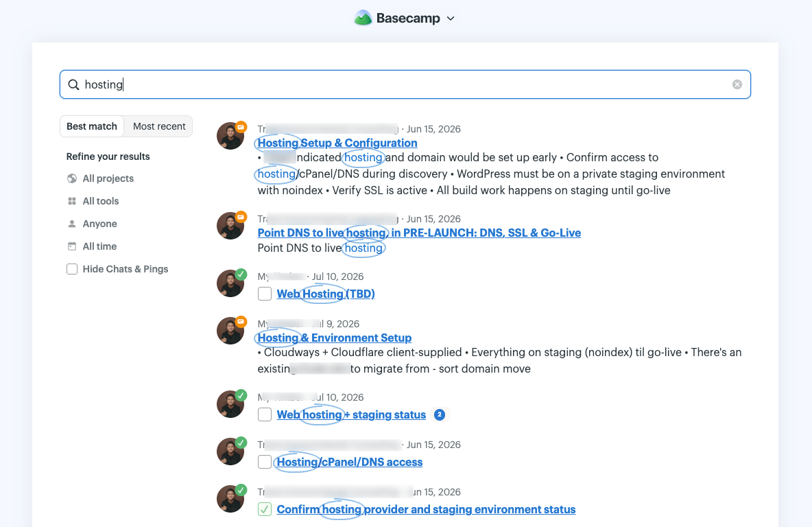Click 'Point DNS to live hosting' snippet text
This screenshot has height=527, width=812.
pos(320,248)
